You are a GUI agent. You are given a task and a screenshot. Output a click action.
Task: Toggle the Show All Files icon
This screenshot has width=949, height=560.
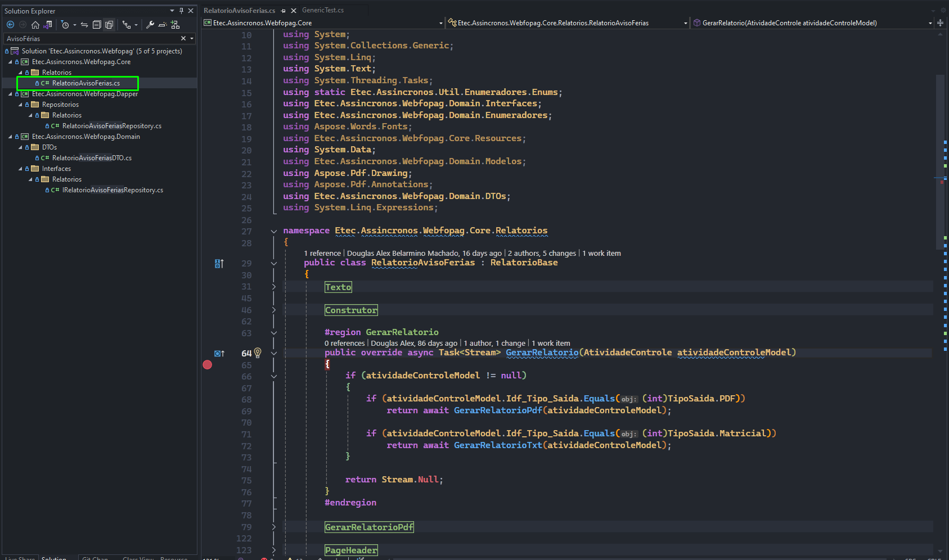point(109,25)
